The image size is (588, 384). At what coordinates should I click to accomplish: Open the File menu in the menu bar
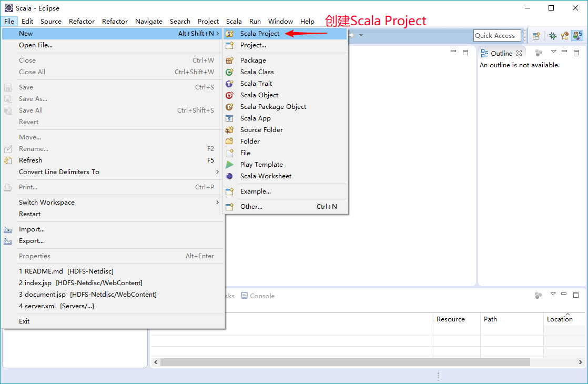[x=9, y=22]
